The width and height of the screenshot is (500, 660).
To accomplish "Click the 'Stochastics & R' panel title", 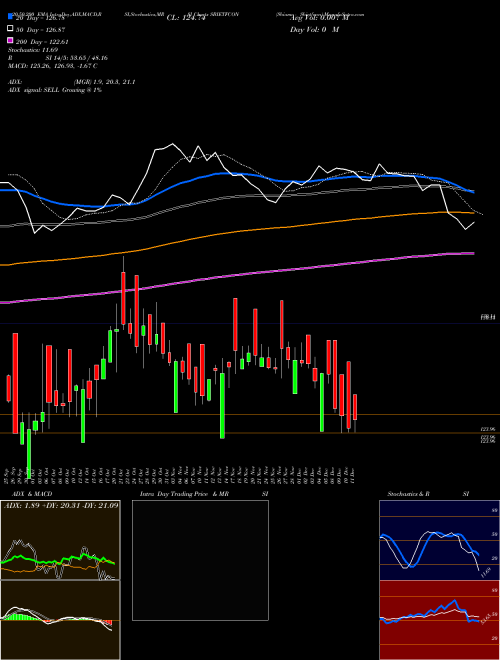I will (409, 494).
